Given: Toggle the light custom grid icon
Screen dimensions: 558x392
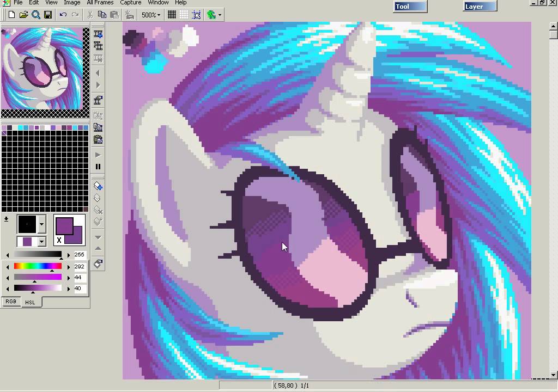Looking at the screenshot, I should tap(184, 15).
